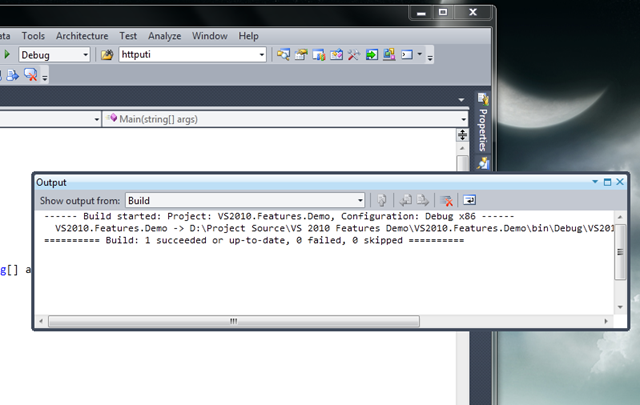Viewport: 640px width, 405px height.
Task: Open the side tab icon below Properties
Action: pos(483,163)
